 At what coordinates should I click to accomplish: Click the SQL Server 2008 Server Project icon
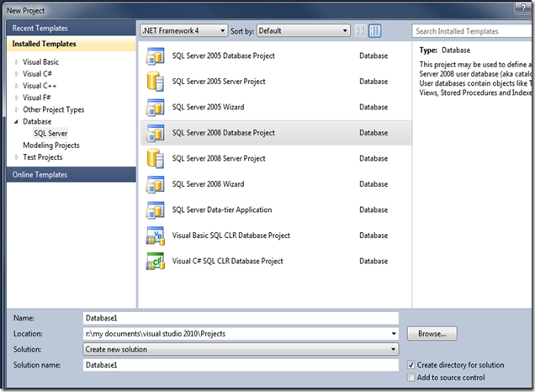pos(156,159)
